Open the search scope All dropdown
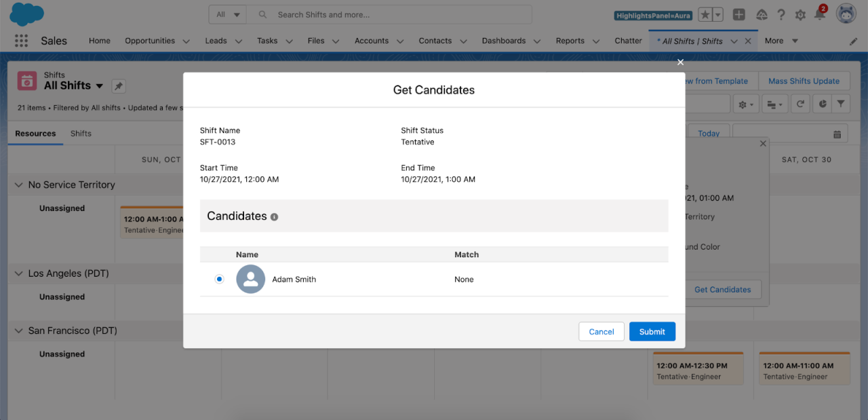This screenshot has width=868, height=420. (x=228, y=15)
